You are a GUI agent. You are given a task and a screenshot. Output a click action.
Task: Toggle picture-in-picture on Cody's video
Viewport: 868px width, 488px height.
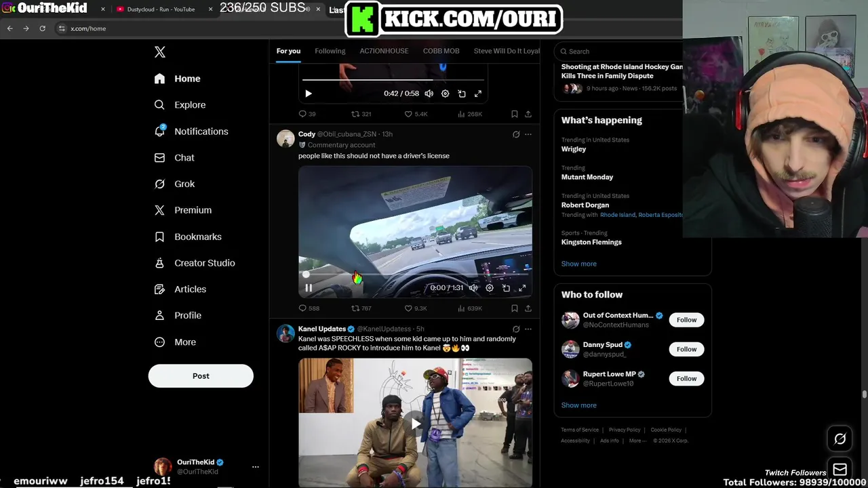click(506, 288)
